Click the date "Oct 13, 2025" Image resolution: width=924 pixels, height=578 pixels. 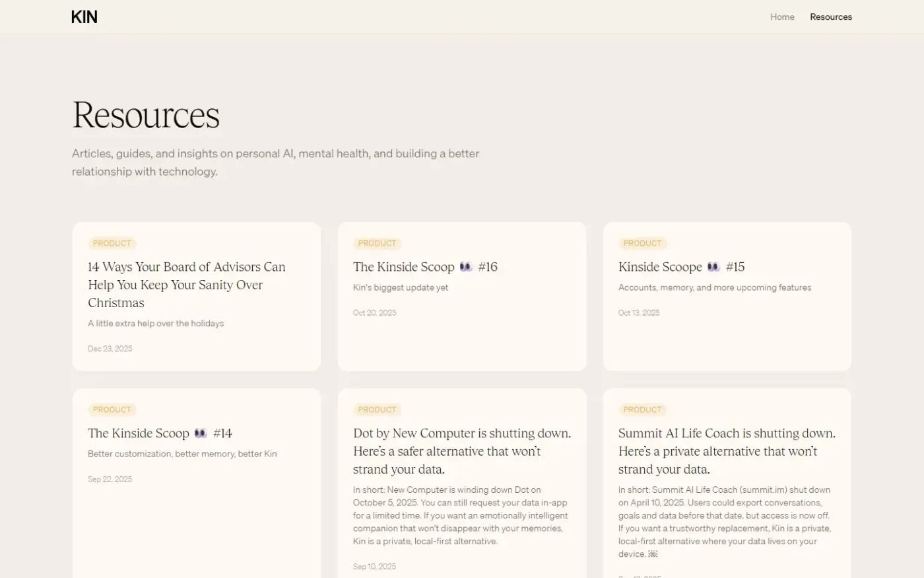tap(639, 313)
